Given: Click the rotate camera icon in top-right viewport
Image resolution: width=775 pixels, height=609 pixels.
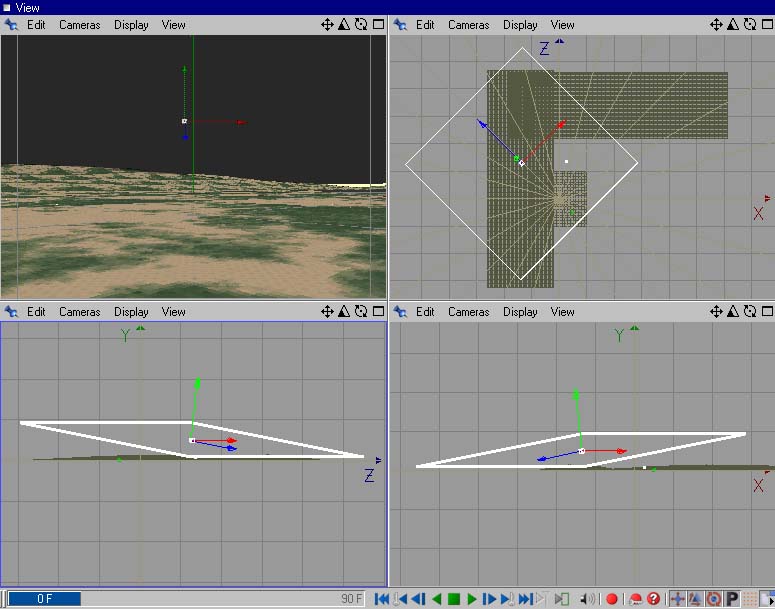Looking at the screenshot, I should pos(749,25).
